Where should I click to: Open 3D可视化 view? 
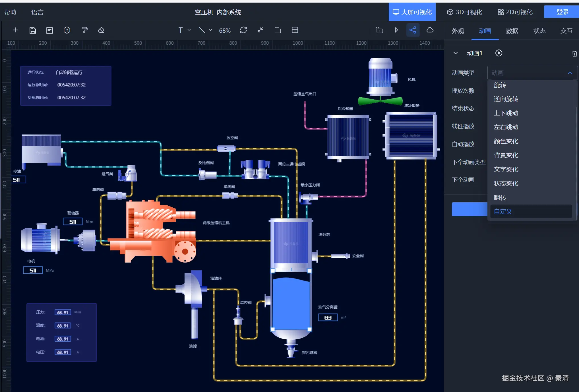(x=464, y=12)
